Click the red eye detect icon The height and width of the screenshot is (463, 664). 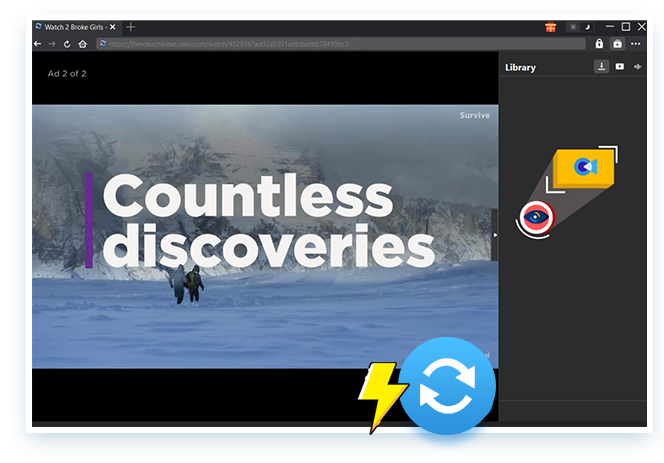[536, 217]
